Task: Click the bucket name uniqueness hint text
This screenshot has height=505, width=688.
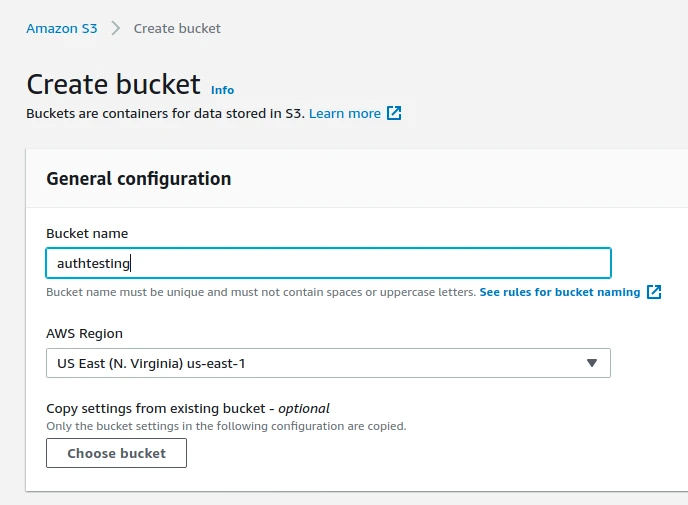Action: (260, 292)
